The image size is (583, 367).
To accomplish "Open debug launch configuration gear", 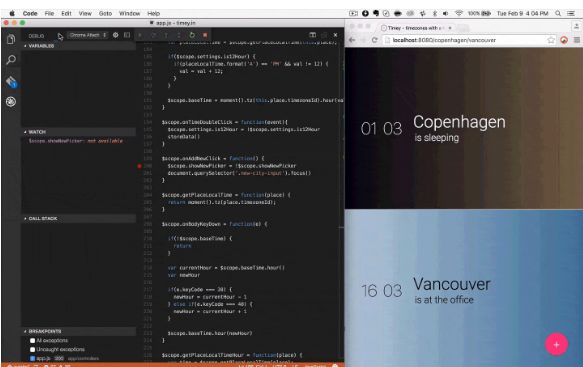I will tap(116, 35).
